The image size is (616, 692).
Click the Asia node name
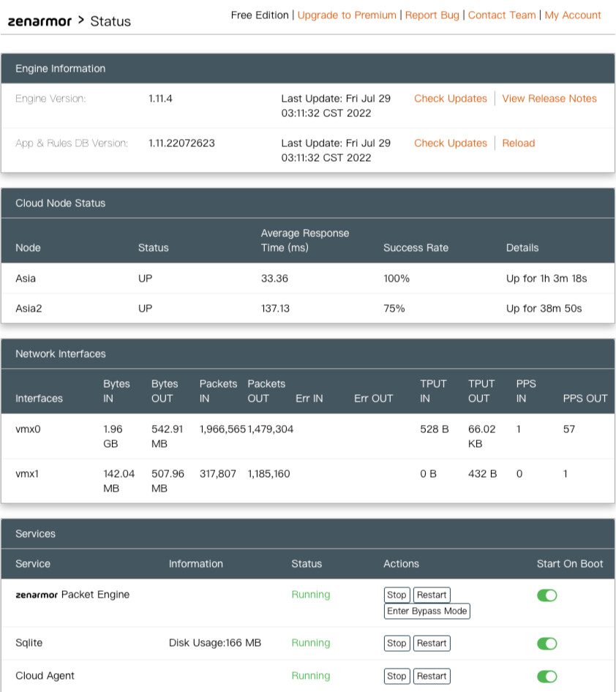point(26,279)
